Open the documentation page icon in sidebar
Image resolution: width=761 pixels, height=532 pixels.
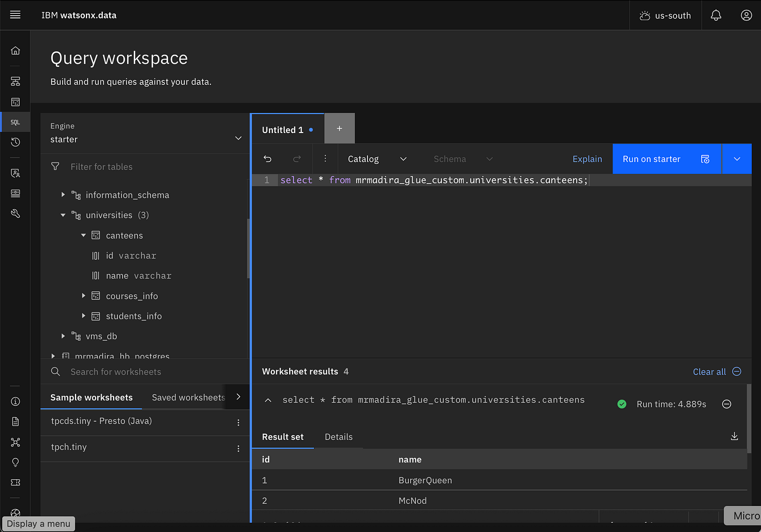click(15, 422)
